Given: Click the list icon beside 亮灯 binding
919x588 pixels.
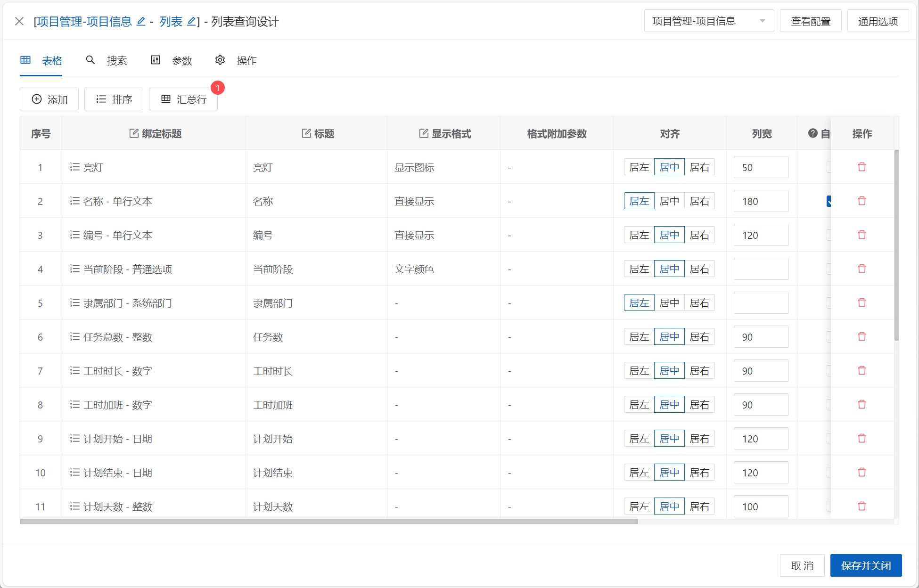Looking at the screenshot, I should 74,167.
